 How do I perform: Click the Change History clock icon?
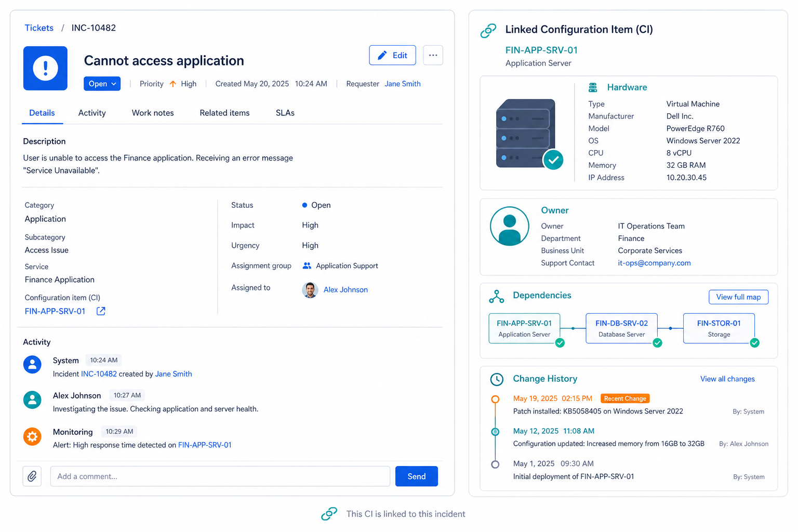pyautogui.click(x=497, y=379)
